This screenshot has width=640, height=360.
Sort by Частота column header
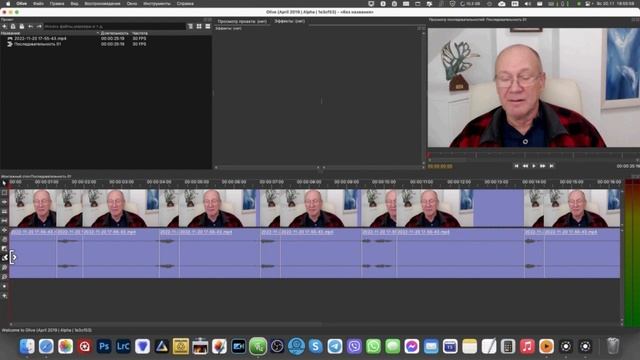tap(140, 33)
